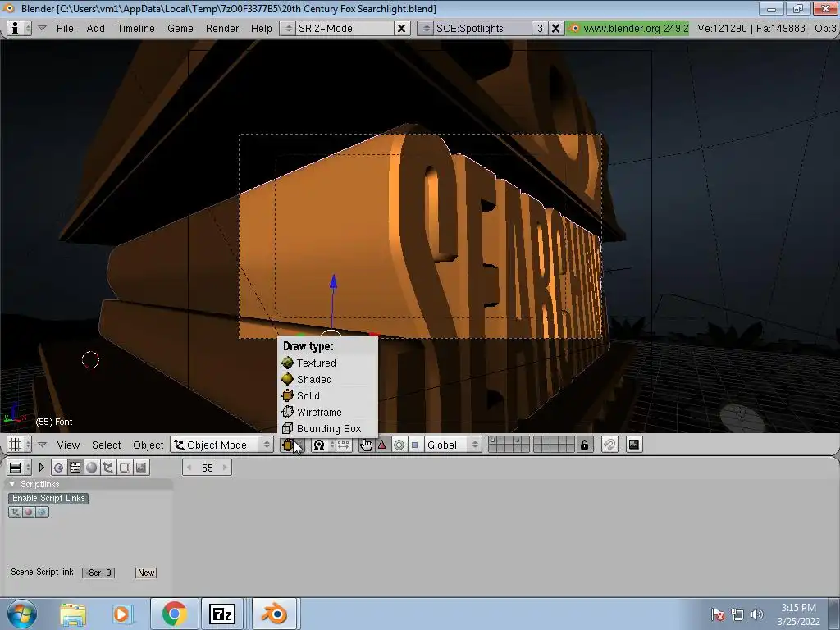
Task: Open Windows Explorer from the taskbar
Action: pos(73,614)
